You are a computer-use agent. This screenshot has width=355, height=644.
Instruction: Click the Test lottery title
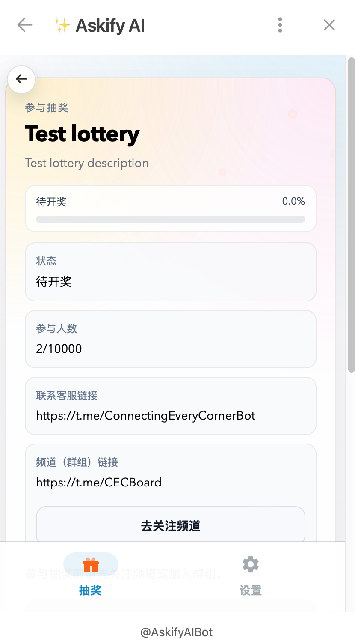pos(82,134)
